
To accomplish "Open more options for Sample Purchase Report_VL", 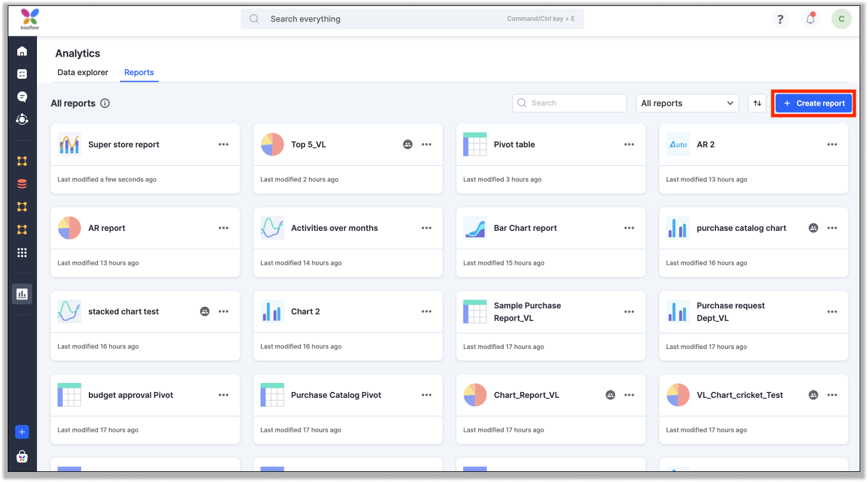I will [x=629, y=311].
